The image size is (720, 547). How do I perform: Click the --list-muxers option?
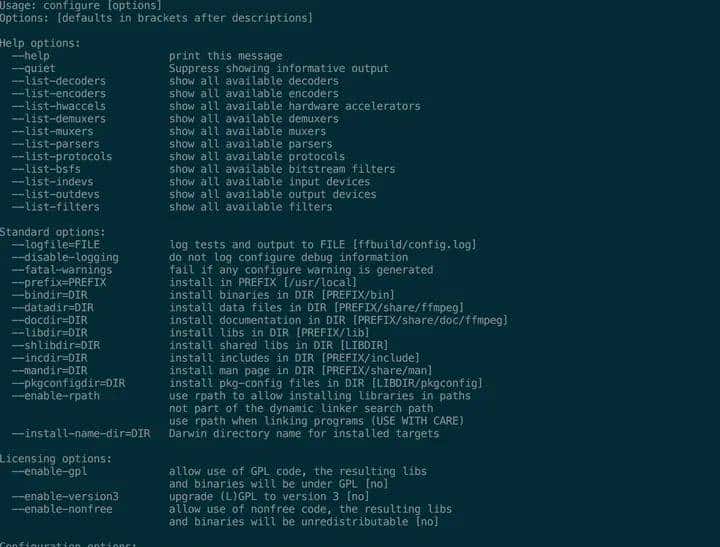click(x=53, y=131)
